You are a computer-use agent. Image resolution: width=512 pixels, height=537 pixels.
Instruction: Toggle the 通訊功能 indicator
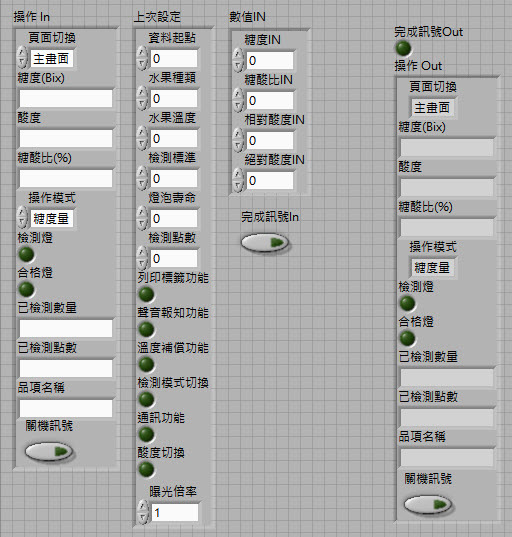pos(146,434)
